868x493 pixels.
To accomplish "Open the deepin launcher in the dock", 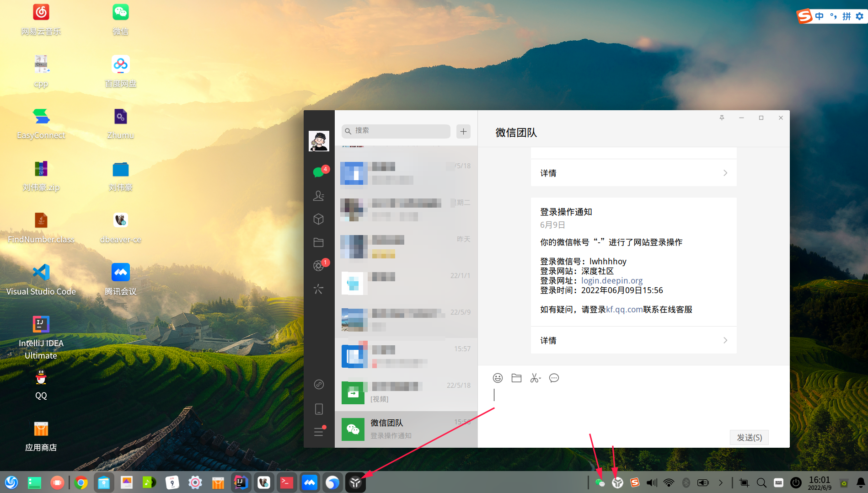I will tap(11, 482).
